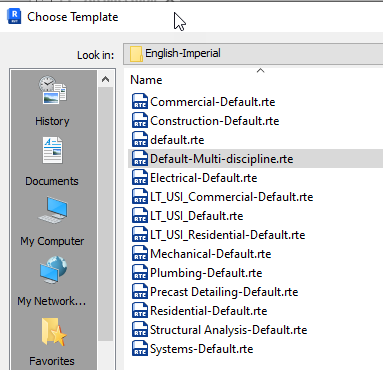This screenshot has width=383, height=370.
Task: Select Electrical-Default.rte template
Action: [204, 178]
